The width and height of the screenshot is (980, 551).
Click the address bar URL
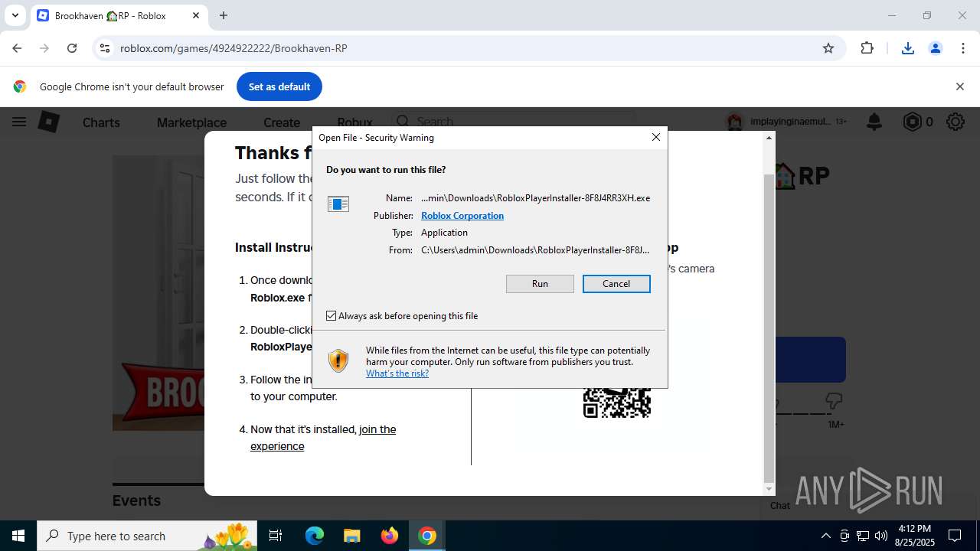[234, 48]
